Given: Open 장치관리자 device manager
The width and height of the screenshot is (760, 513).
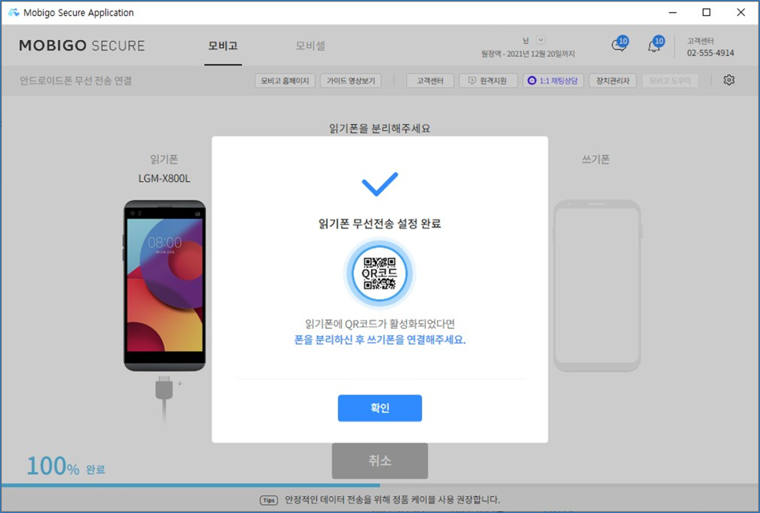Looking at the screenshot, I should tap(613, 80).
